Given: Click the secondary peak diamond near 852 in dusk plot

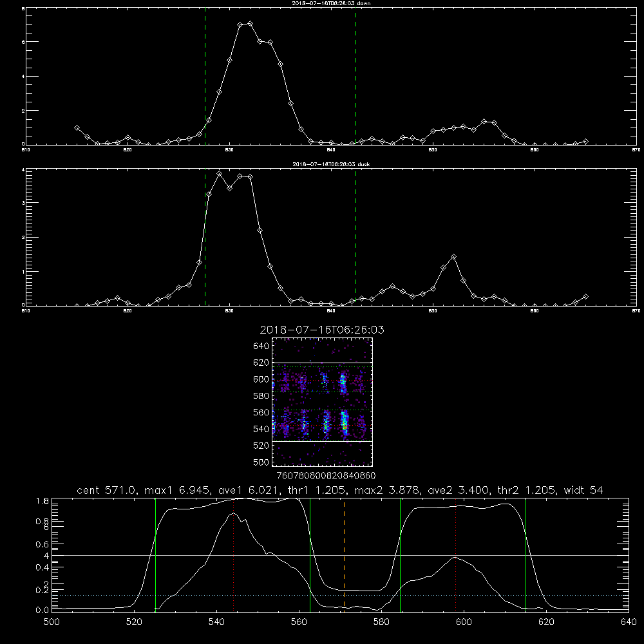Looking at the screenshot, I should click(x=453, y=257).
